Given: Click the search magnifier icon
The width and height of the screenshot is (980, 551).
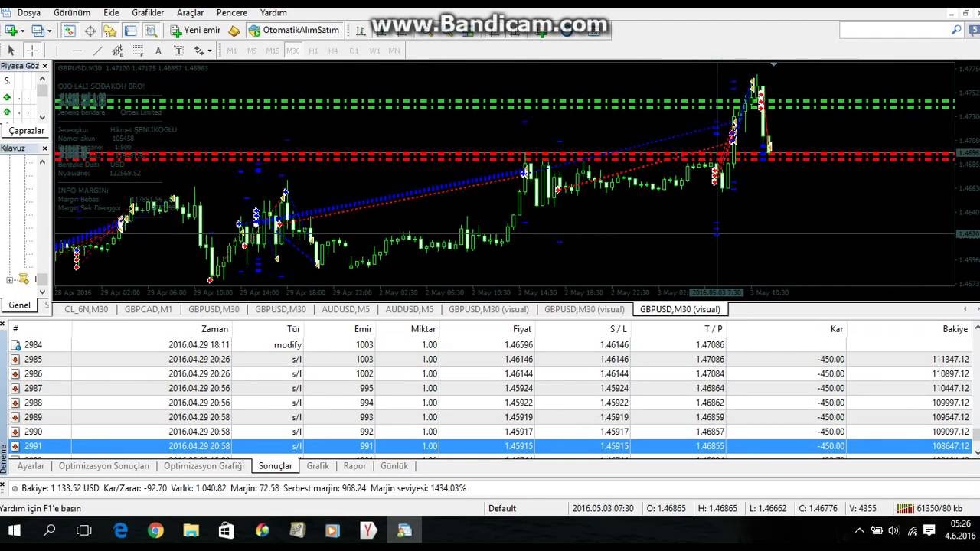Looking at the screenshot, I should (956, 31).
